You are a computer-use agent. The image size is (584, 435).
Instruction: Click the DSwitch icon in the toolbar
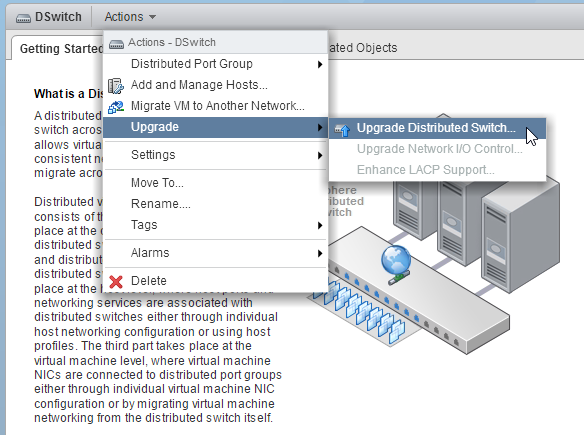[23, 18]
